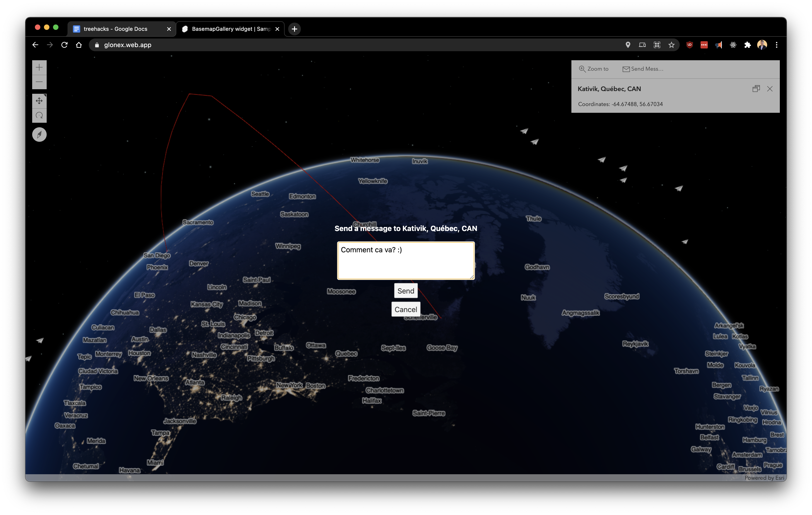This screenshot has width=812, height=515.
Task: Dock the Kativik popup panel
Action: 756,89
